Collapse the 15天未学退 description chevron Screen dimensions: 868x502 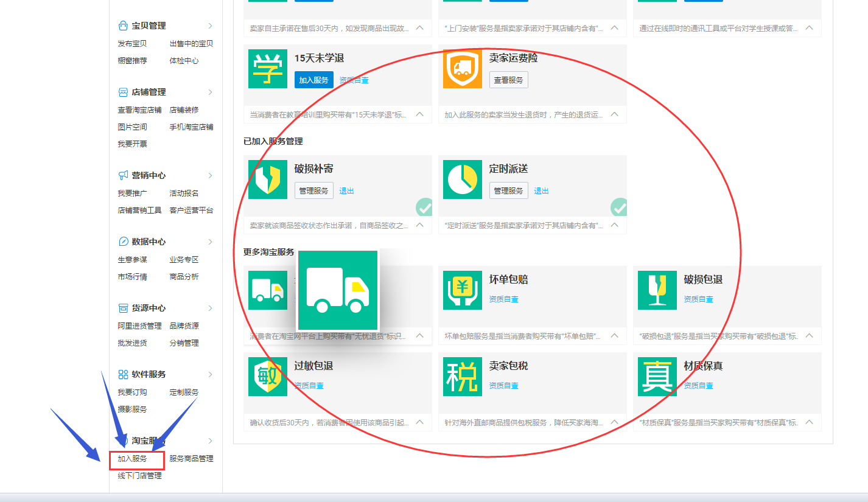[x=420, y=114]
